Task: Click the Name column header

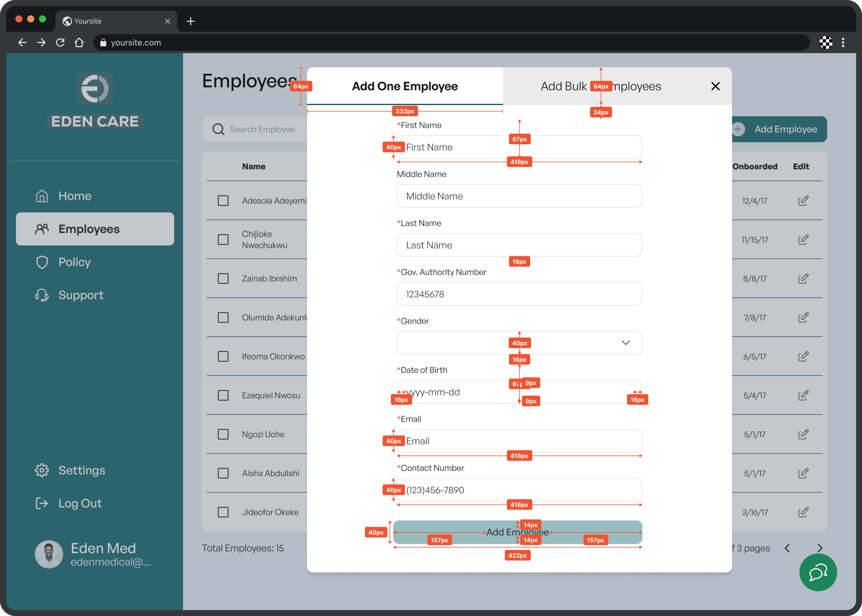Action: pos(254,166)
